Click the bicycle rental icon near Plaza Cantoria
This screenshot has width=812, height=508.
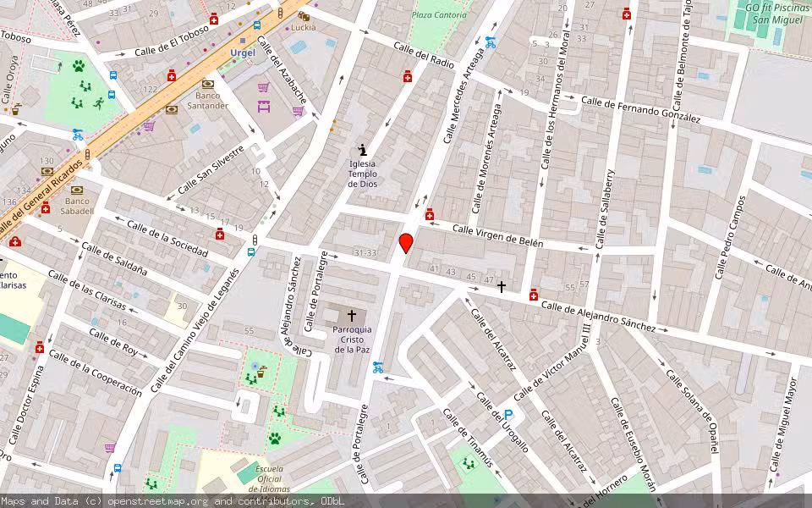click(490, 42)
